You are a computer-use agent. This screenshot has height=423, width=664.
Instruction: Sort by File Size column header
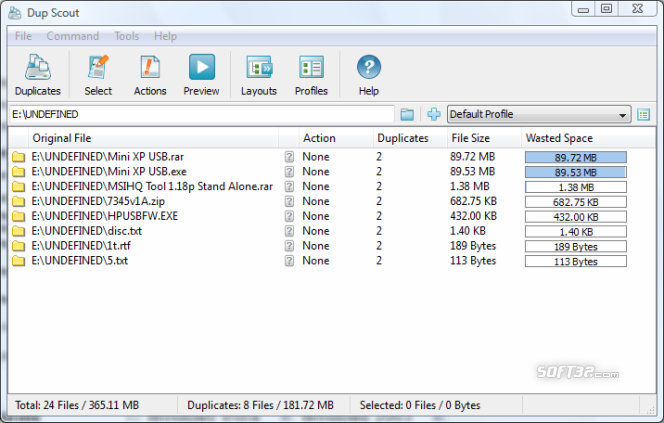pyautogui.click(x=484, y=138)
